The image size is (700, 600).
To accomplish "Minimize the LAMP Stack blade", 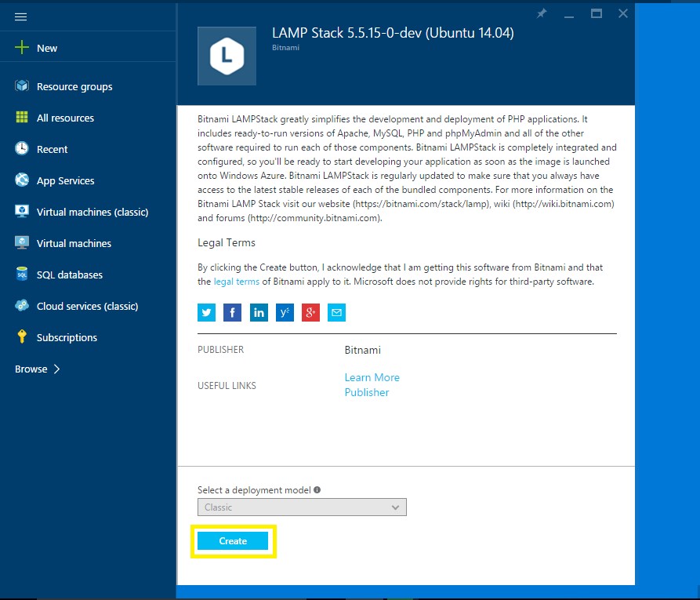I will pos(569,16).
